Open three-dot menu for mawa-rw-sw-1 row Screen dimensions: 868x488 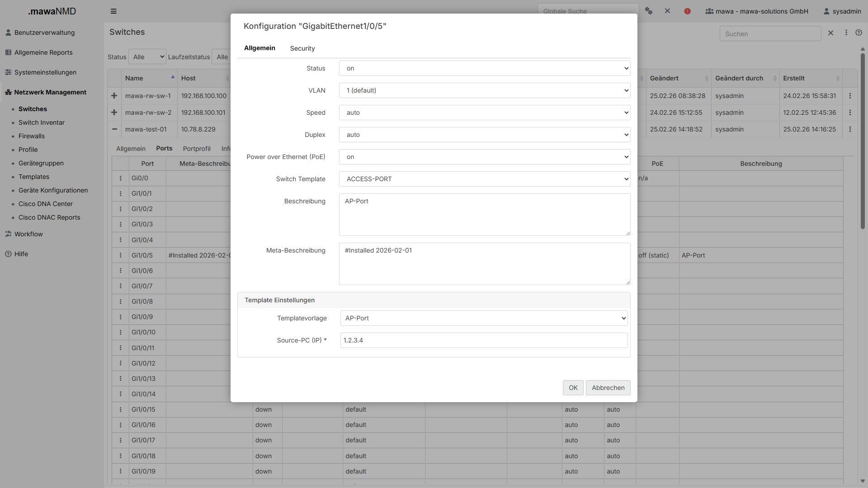[x=850, y=96]
